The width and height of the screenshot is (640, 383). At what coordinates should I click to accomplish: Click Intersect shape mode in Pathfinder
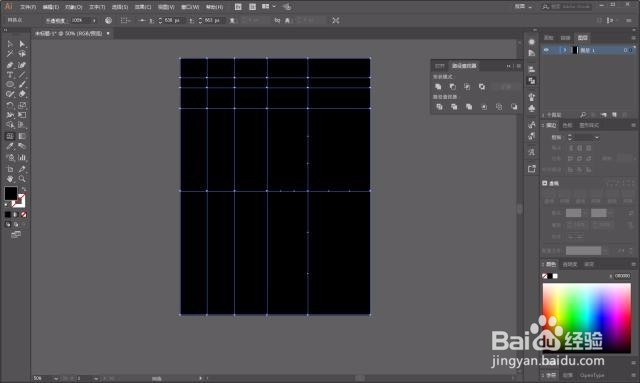[467, 87]
